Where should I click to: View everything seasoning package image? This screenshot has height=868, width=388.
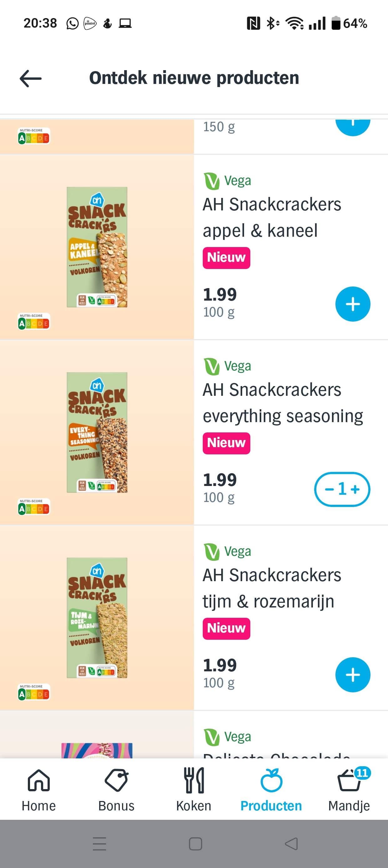point(97,432)
